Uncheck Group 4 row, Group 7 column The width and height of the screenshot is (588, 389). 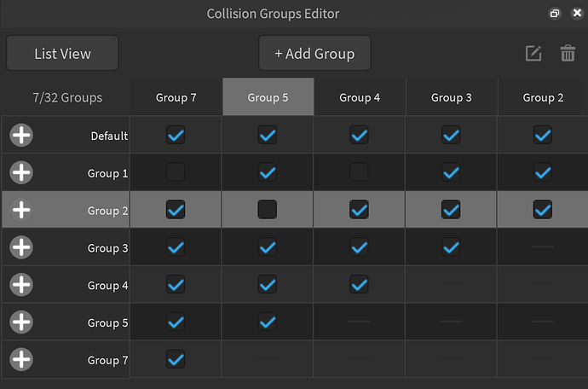point(176,284)
